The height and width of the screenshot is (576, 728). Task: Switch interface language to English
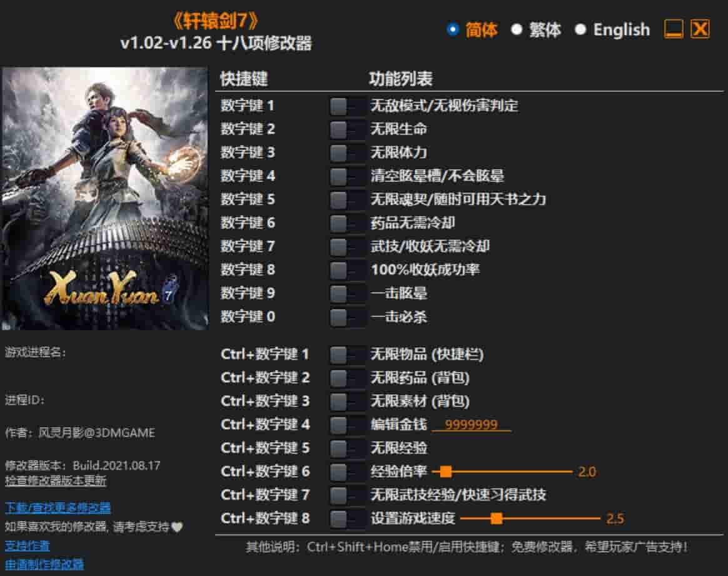(584, 29)
